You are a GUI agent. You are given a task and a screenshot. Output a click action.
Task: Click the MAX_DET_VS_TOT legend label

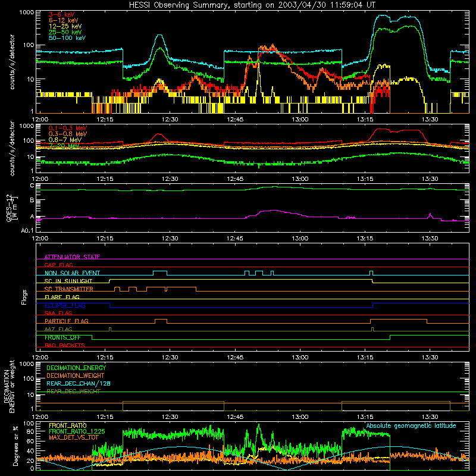(74, 437)
